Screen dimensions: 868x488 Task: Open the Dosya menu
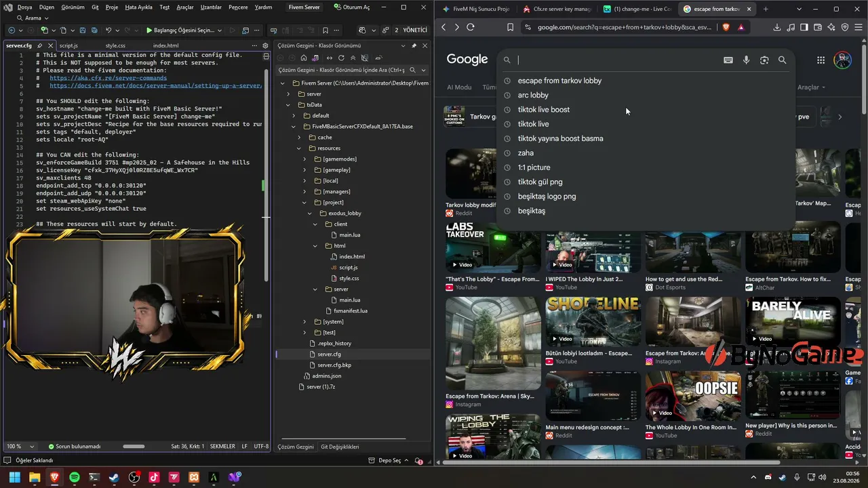[24, 7]
